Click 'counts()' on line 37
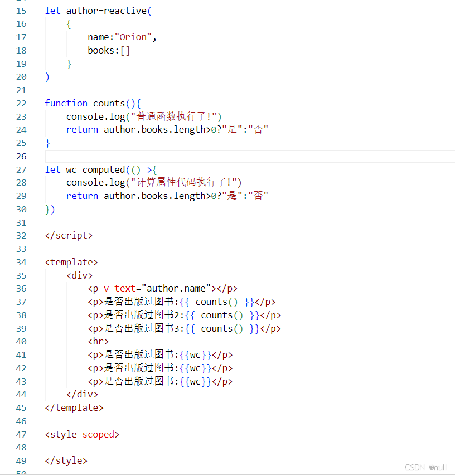Screen dimensions: 455x476 tap(216, 302)
